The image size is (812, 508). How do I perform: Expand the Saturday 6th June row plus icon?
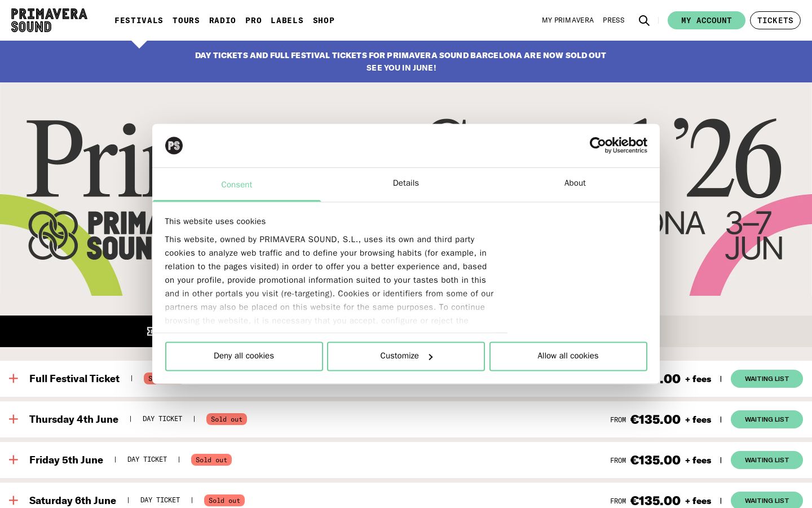(x=14, y=501)
